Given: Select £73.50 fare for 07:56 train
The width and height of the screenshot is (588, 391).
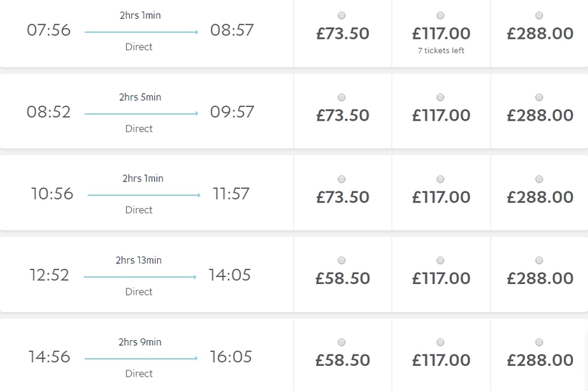Looking at the screenshot, I should point(341,16).
